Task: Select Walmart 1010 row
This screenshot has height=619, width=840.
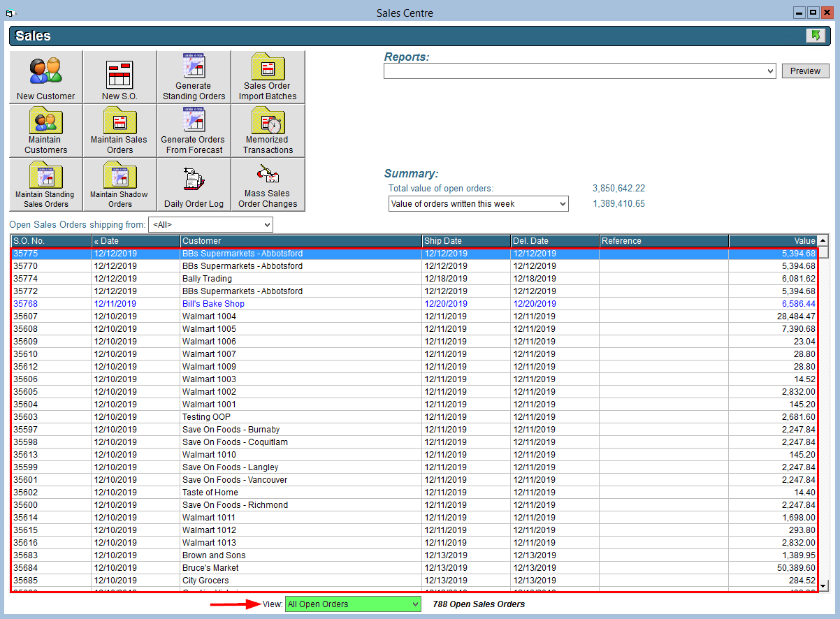Action: coord(414,455)
